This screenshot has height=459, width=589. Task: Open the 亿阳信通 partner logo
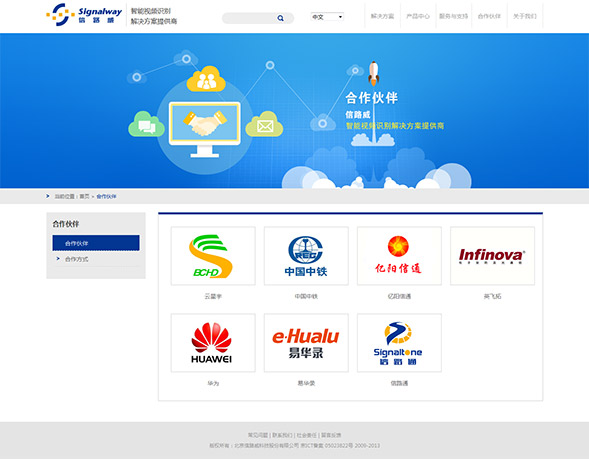pyautogui.click(x=399, y=256)
